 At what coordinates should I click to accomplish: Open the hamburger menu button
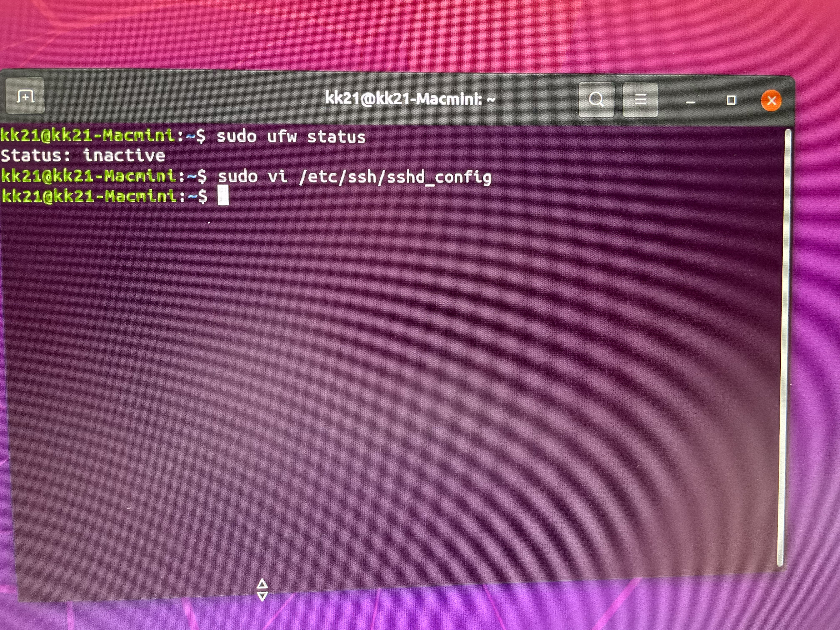(x=640, y=100)
